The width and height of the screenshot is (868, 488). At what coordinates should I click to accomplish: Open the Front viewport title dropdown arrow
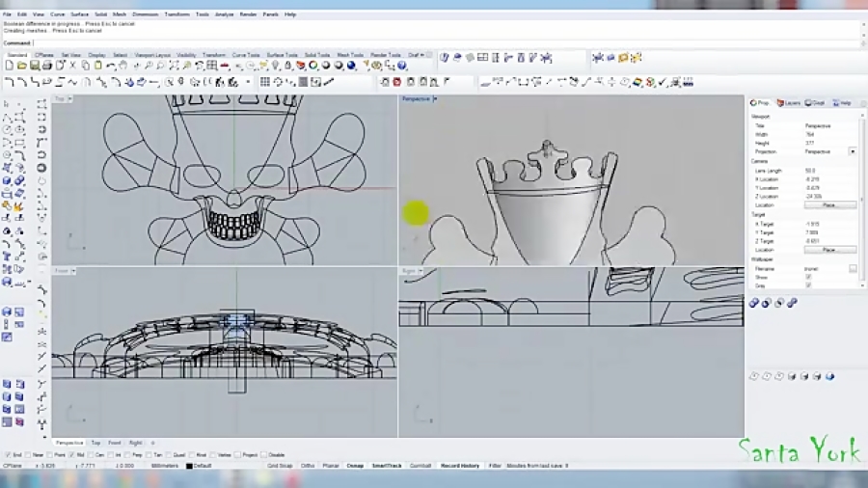click(x=73, y=271)
